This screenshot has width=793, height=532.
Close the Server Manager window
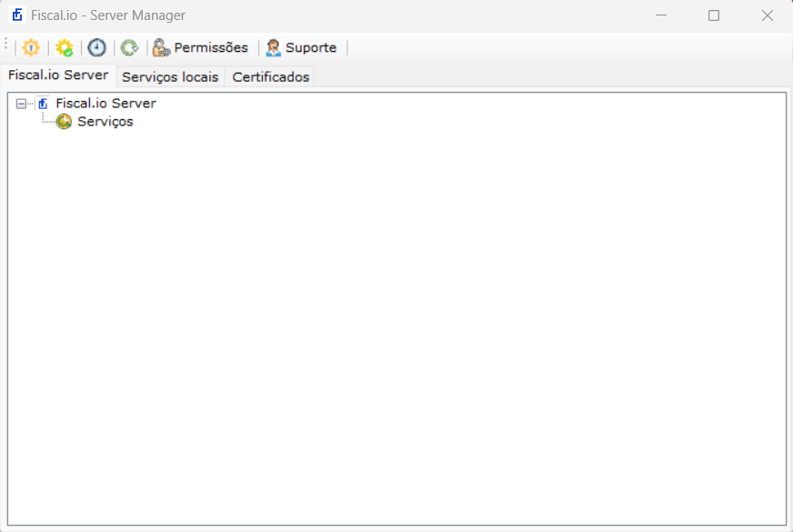(768, 15)
